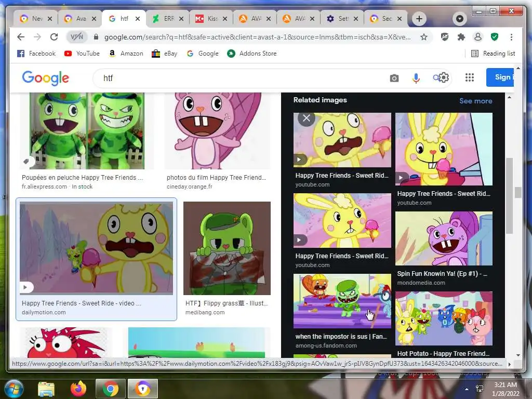Switch to the Kiss tab

pyautogui.click(x=212, y=19)
